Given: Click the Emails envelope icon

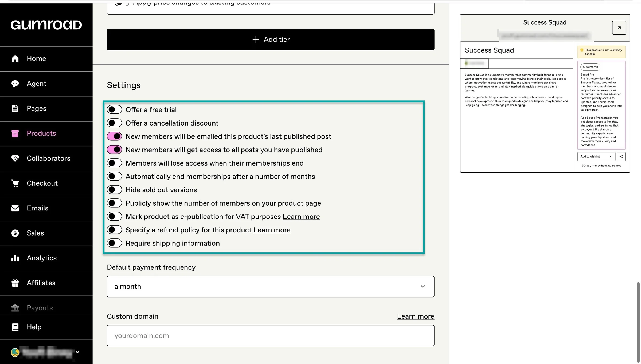Looking at the screenshot, I should [x=15, y=208].
